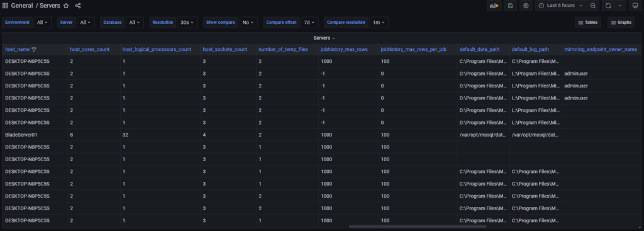Refresh the dashboard with the refresh icon
Screen dimensions: 644x231
coord(608,6)
